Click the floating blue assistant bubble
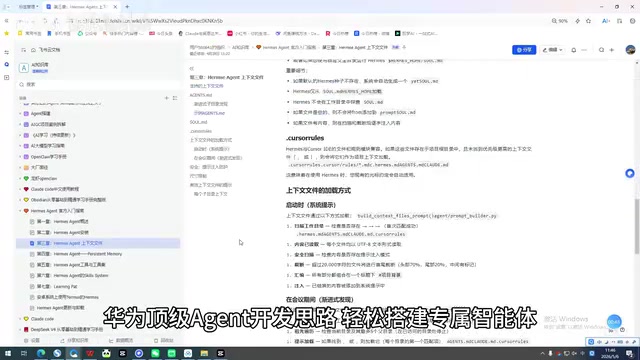Screen dimensions: 640x360 point(630,173)
